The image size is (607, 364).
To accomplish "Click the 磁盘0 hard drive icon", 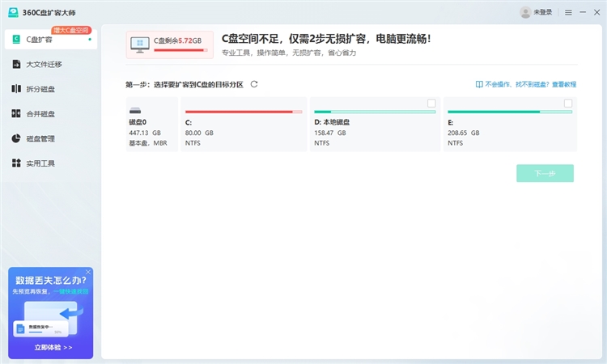I will point(135,111).
